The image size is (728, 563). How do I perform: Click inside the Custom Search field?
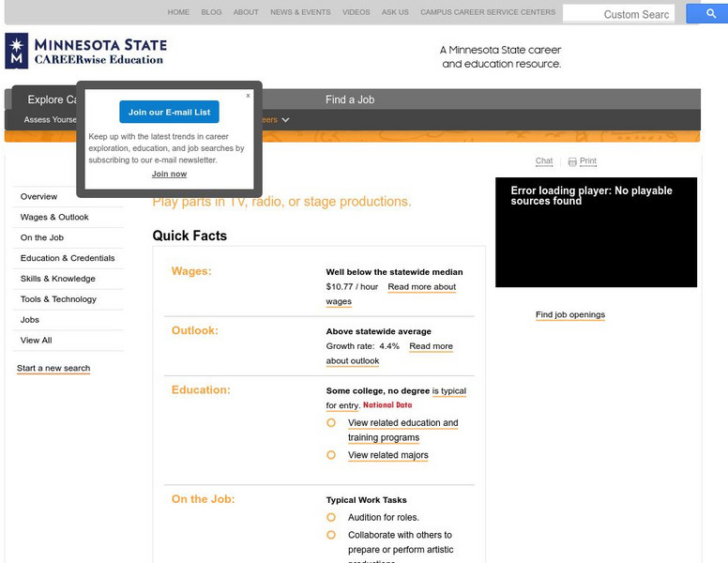click(618, 14)
